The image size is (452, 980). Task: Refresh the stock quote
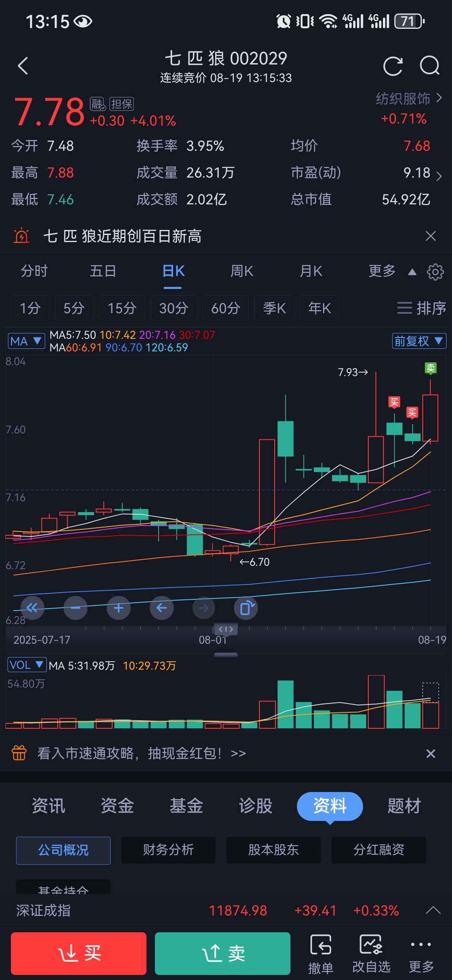click(393, 66)
